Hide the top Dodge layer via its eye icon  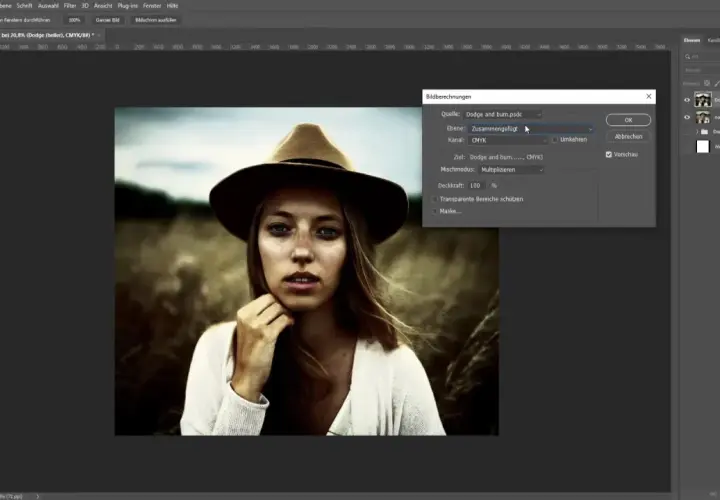(687, 100)
